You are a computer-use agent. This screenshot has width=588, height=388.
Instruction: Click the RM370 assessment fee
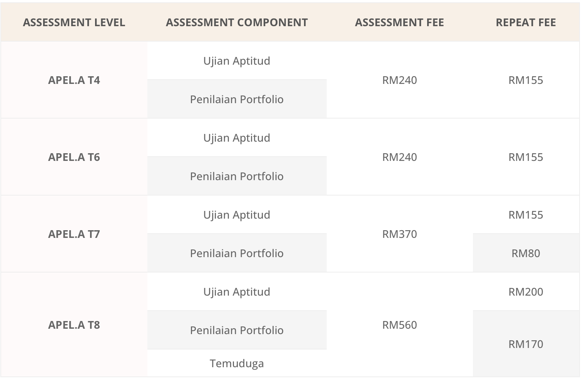point(399,234)
